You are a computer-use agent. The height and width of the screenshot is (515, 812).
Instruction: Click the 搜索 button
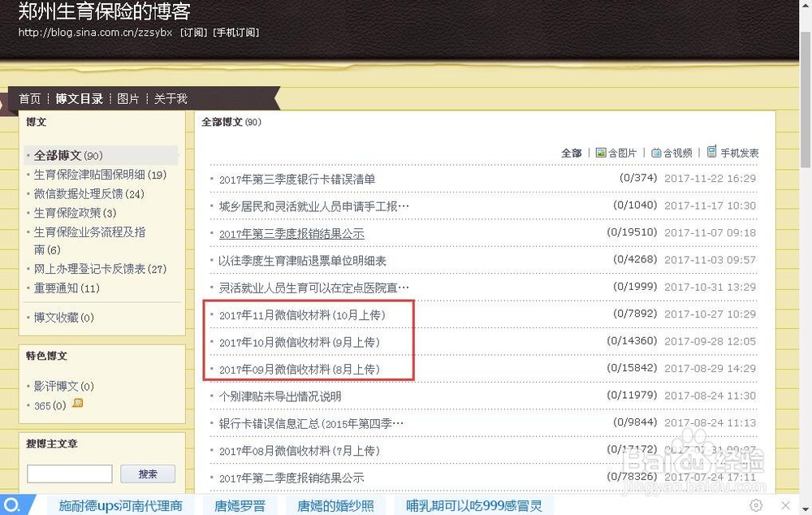pyautogui.click(x=147, y=474)
